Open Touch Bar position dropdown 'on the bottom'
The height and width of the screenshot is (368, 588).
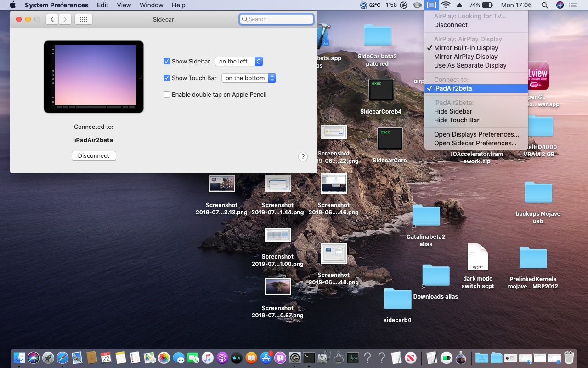(249, 78)
